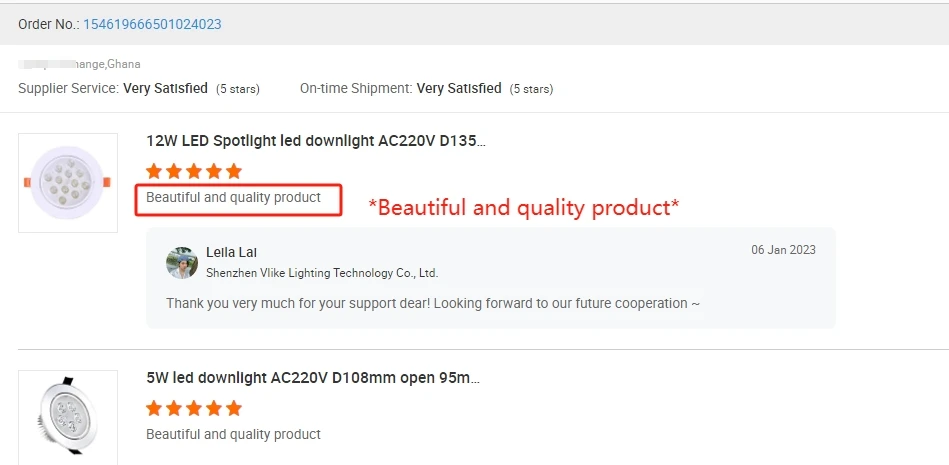Viewport: 949px width, 465px height.
Task: Open the 5W led downlight product title
Action: click(x=313, y=378)
